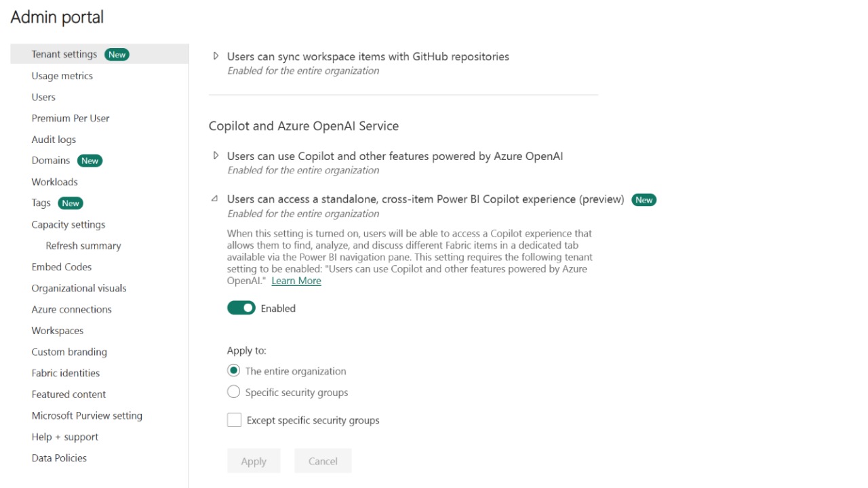Collapse the standalone Power BI Copilot setting
The width and height of the screenshot is (868, 488).
tap(214, 199)
